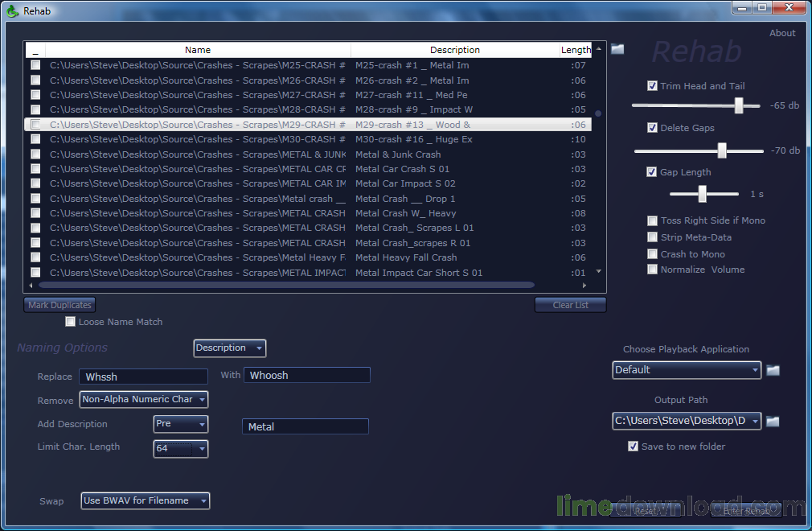The image size is (812, 531).
Task: Toggle the Loose Name Match checkbox
Action: pos(71,322)
